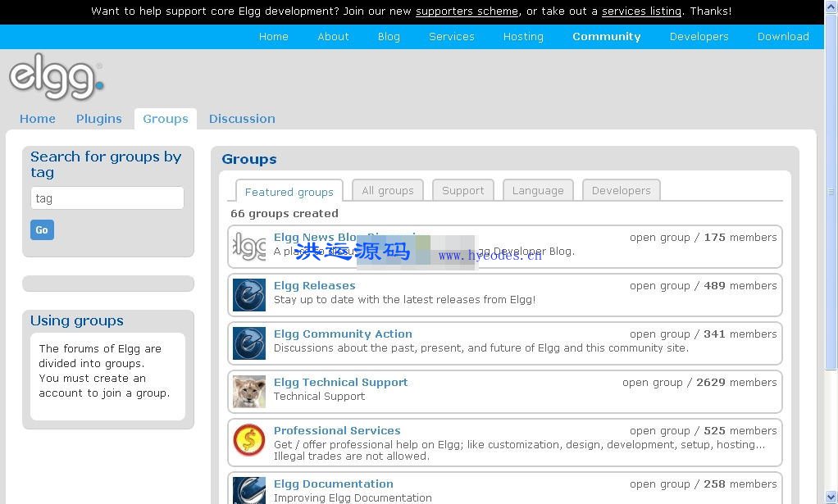This screenshot has height=504, width=838.
Task: Show the Support groups tab
Action: click(x=462, y=190)
